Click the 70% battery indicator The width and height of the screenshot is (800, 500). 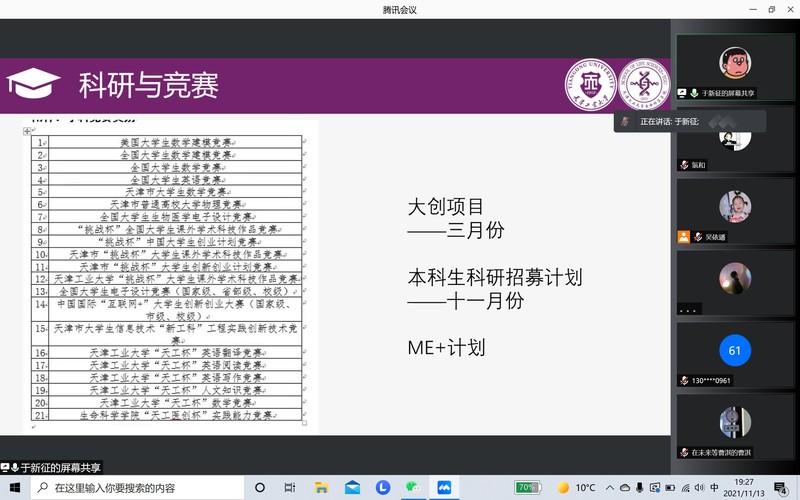coord(527,488)
